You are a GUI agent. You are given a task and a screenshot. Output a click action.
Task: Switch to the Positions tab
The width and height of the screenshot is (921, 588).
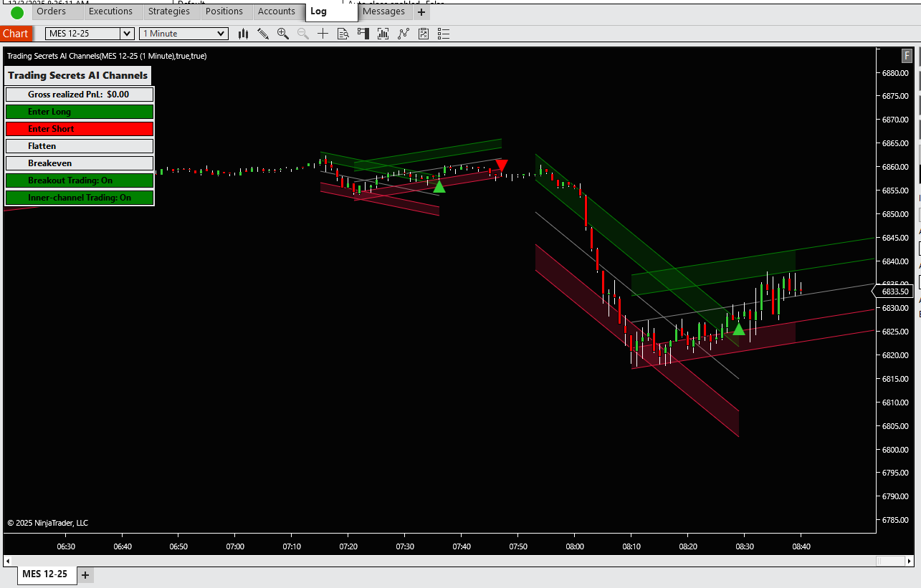click(224, 11)
